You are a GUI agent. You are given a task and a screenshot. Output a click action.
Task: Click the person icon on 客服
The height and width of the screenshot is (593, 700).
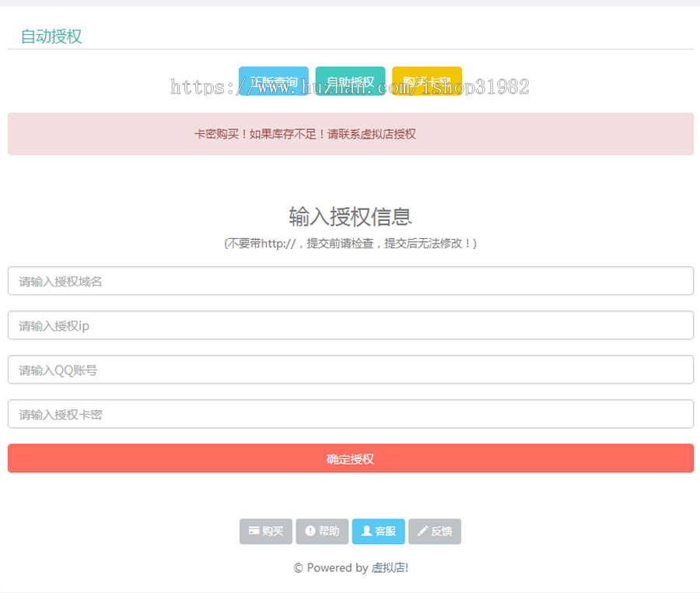366,531
